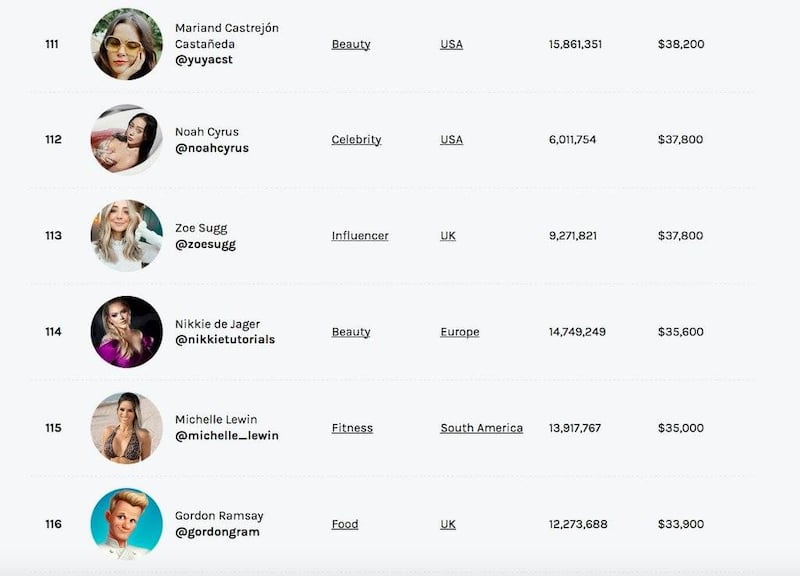Screen dimensions: 800x576
Task: Click the @nikkietutorials handle
Action: coord(225,340)
